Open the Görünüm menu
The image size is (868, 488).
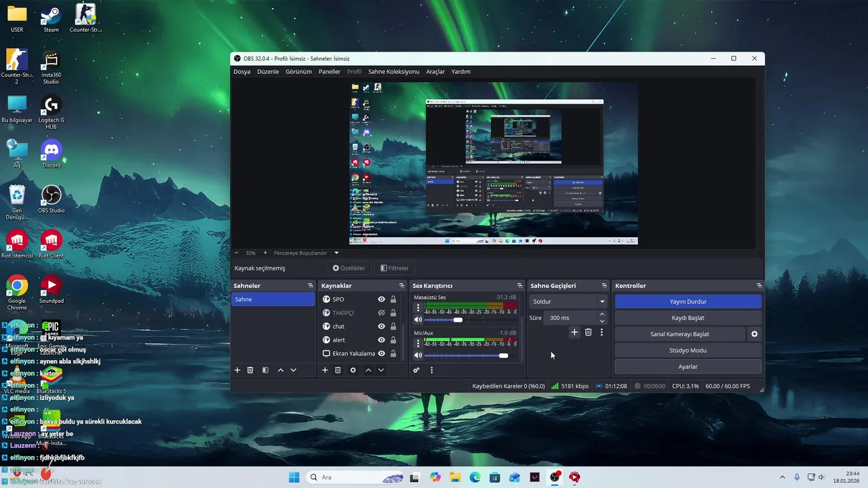tap(298, 71)
